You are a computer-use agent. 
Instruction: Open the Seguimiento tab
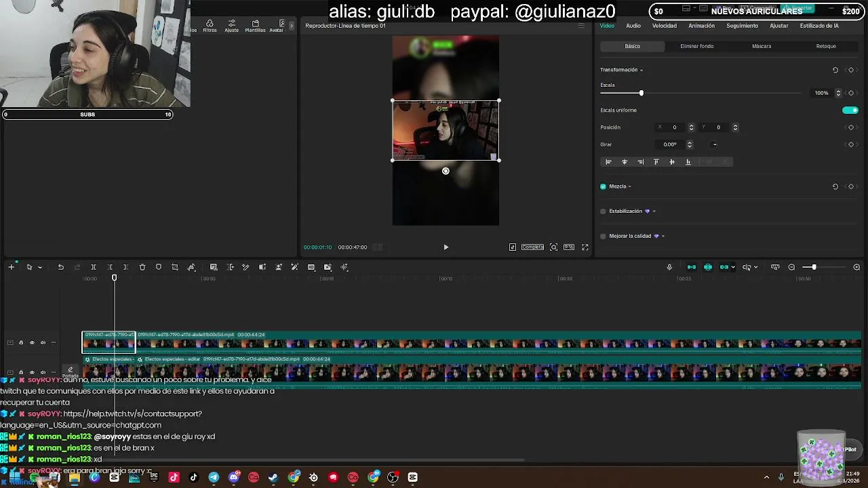coord(743,26)
